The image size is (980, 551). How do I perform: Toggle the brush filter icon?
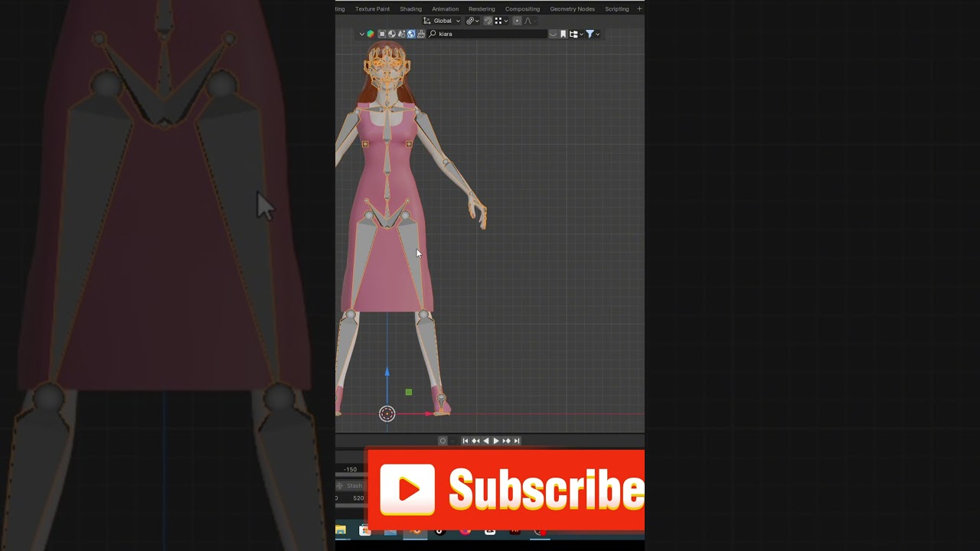coord(421,34)
